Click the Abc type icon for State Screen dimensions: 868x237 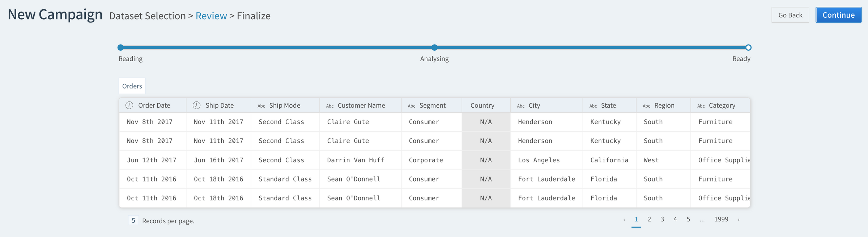[x=593, y=106]
